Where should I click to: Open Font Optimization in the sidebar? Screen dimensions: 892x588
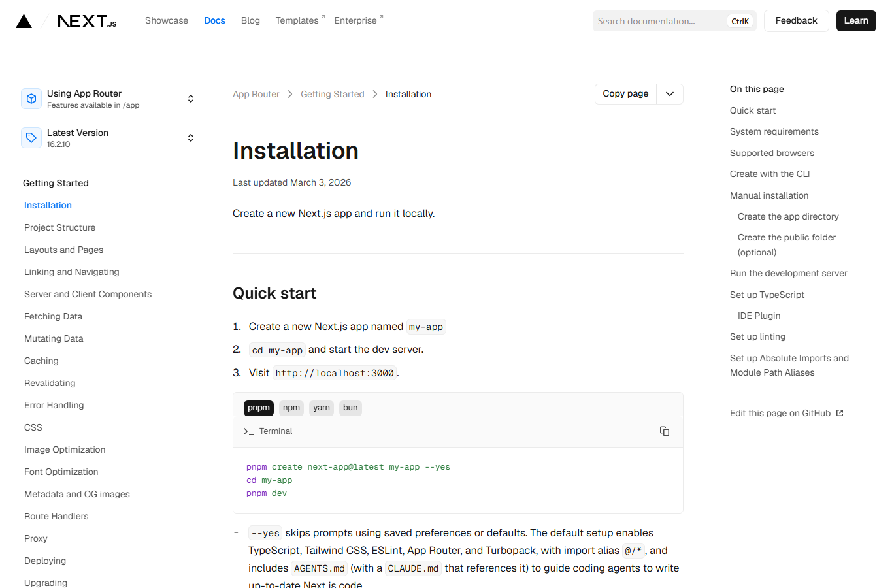click(61, 472)
